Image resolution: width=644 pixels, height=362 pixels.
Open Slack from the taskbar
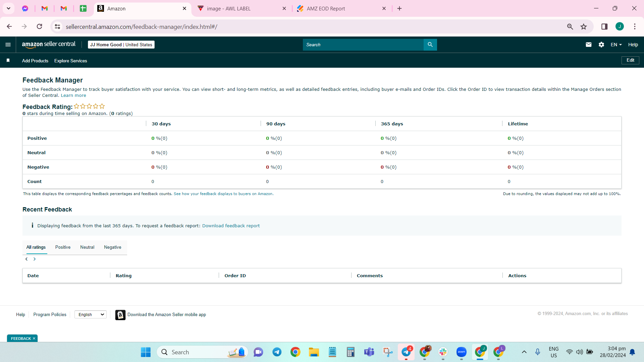pos(443,352)
